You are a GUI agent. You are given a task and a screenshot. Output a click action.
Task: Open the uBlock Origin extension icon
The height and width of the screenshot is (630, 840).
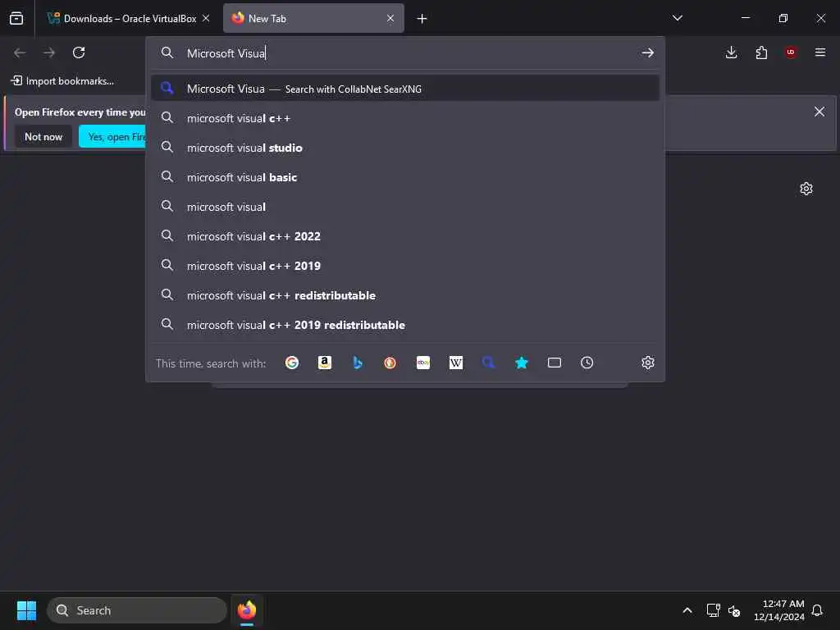[791, 52]
